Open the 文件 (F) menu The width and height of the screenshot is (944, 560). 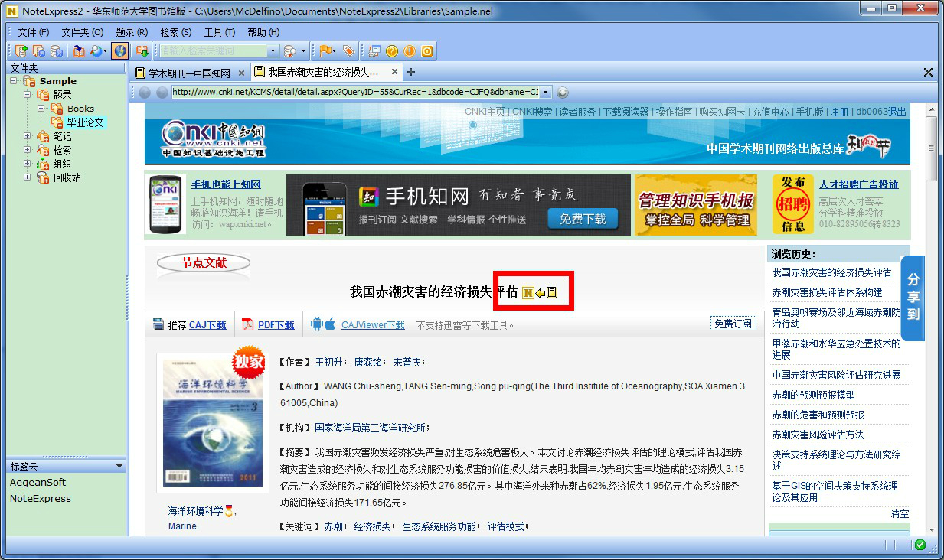[x=33, y=32]
